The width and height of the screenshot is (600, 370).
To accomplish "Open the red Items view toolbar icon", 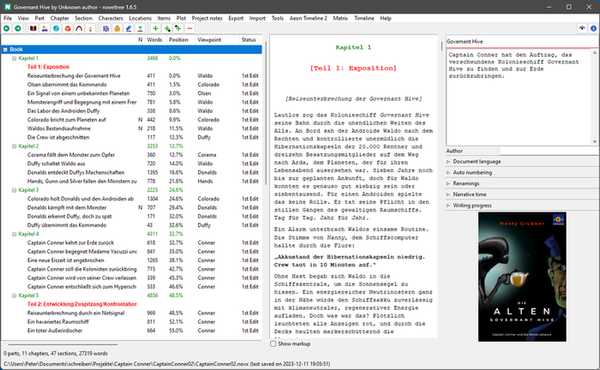I will [68, 28].
